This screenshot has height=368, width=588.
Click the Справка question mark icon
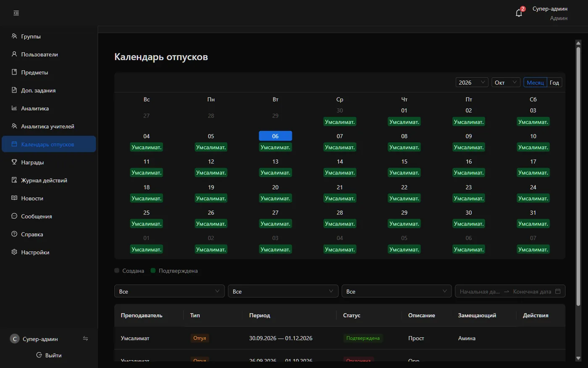click(x=14, y=234)
